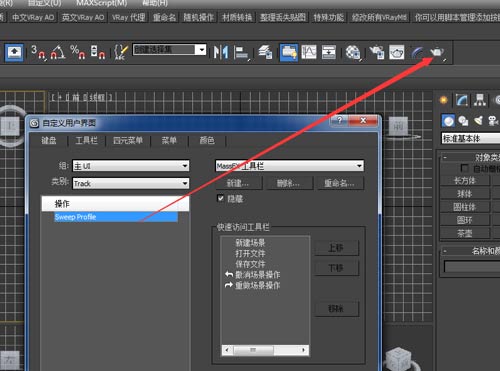Select the Shapes category icon
This screenshot has width=500, height=371.
463,121
